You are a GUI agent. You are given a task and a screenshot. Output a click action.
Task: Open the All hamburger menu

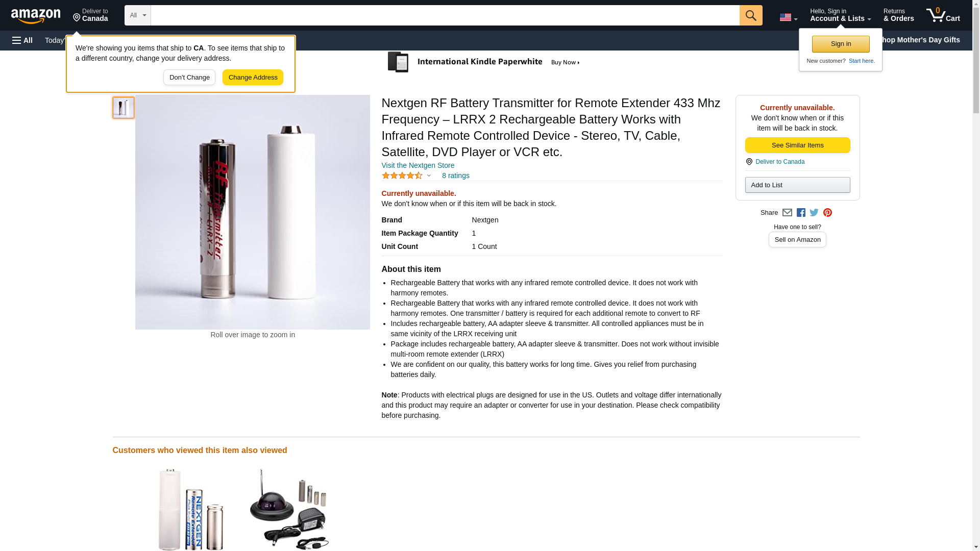[22, 40]
